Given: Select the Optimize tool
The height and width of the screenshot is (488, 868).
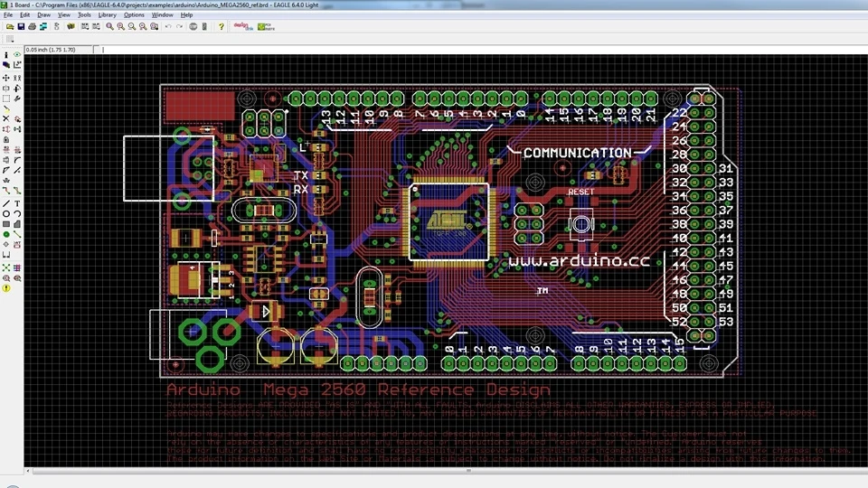Looking at the screenshot, I should 17,170.
